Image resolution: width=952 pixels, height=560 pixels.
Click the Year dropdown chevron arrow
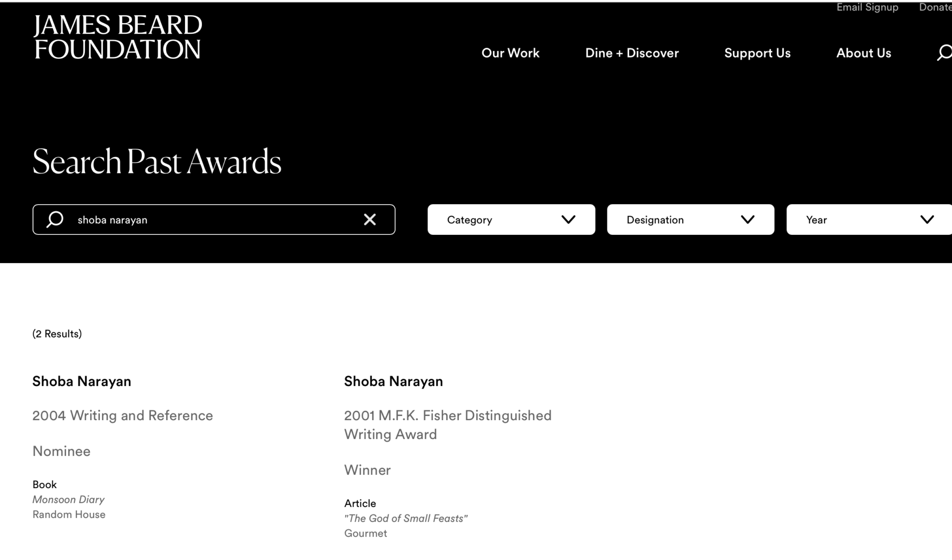point(927,220)
